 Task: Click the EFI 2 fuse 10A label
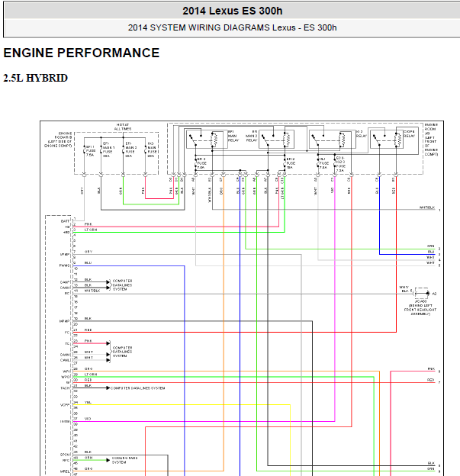pos(291,163)
